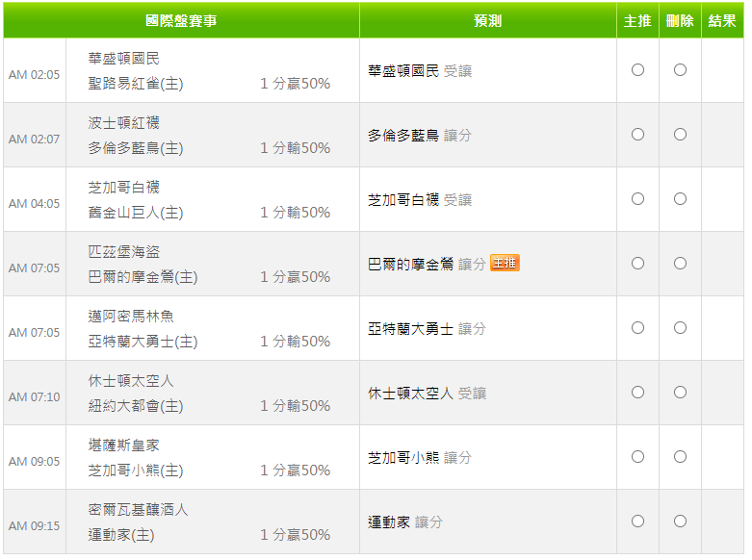Screen dimensions: 752x560
Task: Select 主推 radio for 多倫多藍鳥 讓分 row
Action: (637, 135)
